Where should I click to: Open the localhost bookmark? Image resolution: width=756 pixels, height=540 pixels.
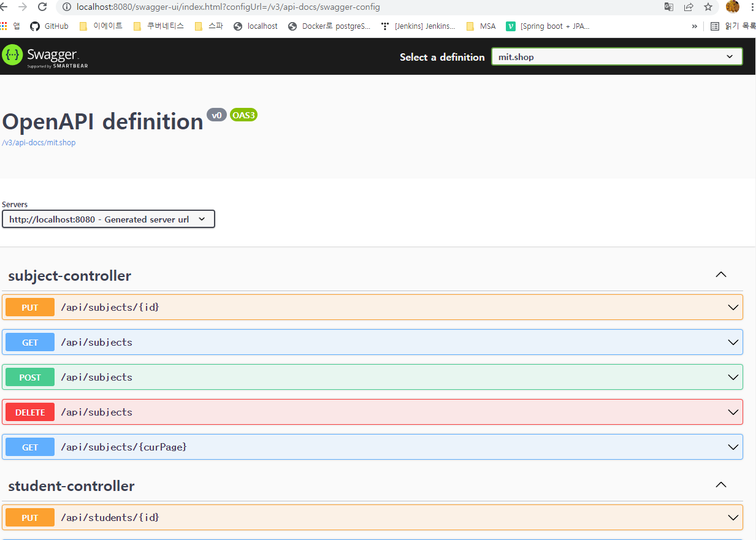click(x=255, y=26)
